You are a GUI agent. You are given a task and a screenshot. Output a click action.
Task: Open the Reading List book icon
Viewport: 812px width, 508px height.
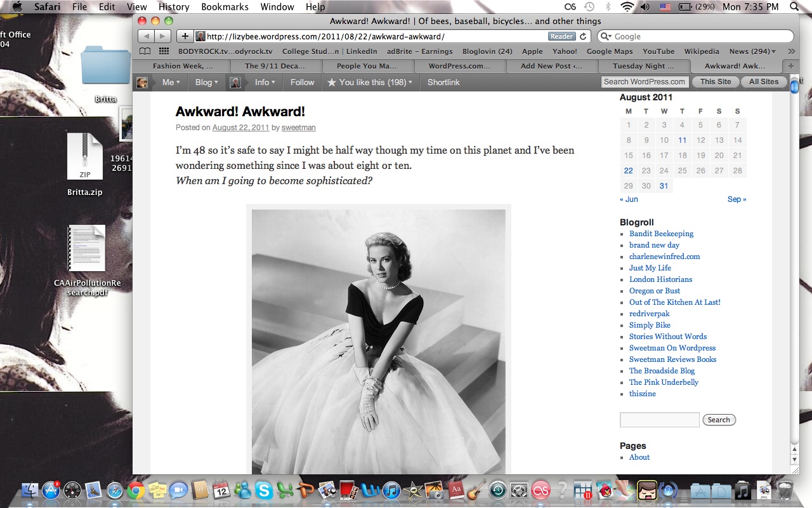coord(145,51)
